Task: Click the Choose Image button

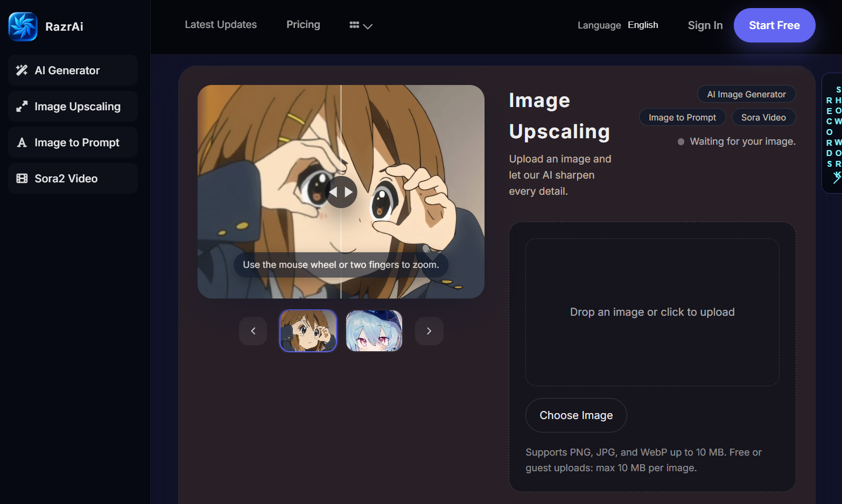Action: tap(576, 415)
